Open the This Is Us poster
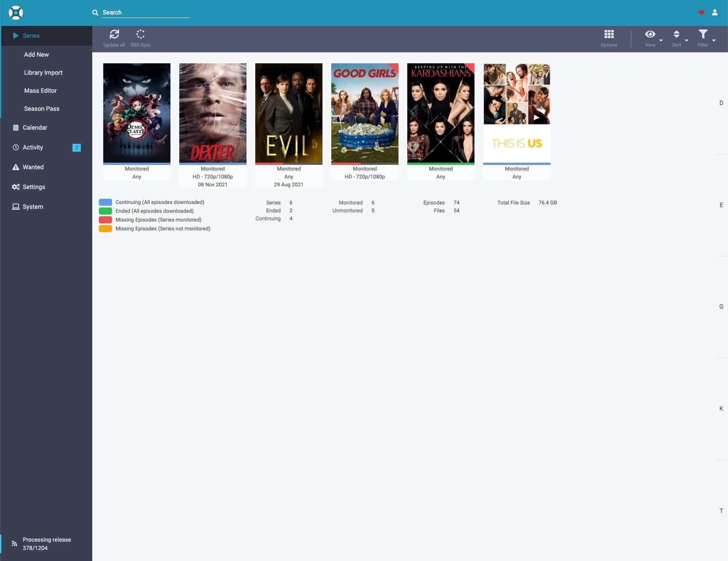This screenshot has width=728, height=561. (517, 113)
